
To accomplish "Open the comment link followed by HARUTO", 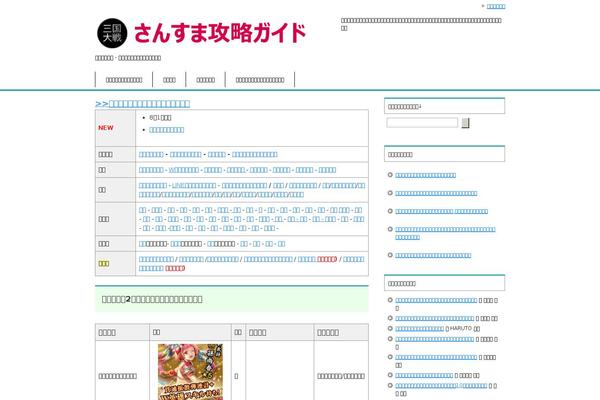I will coord(419,328).
